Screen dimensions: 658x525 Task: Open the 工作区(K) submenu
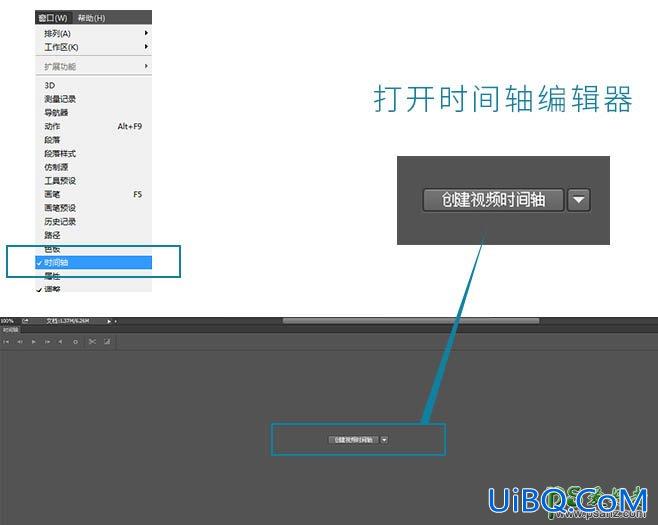tap(94, 47)
